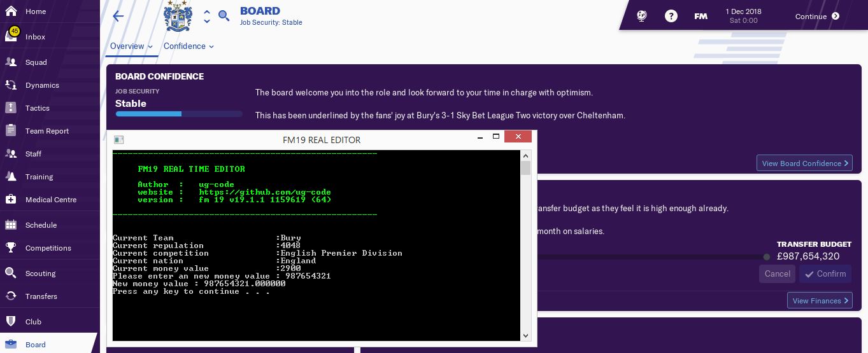The height and width of the screenshot is (353, 868).
Task: Open the world globe icon
Action: 642,17
